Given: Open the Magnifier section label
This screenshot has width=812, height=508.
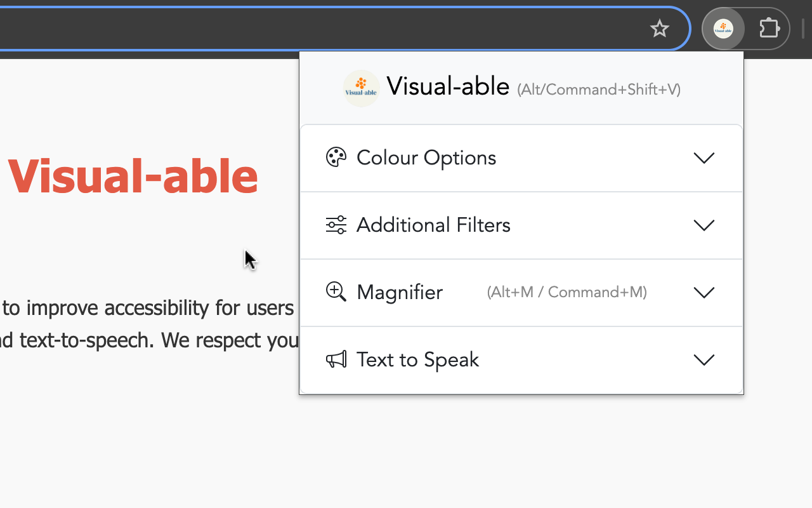Looking at the screenshot, I should tap(400, 292).
